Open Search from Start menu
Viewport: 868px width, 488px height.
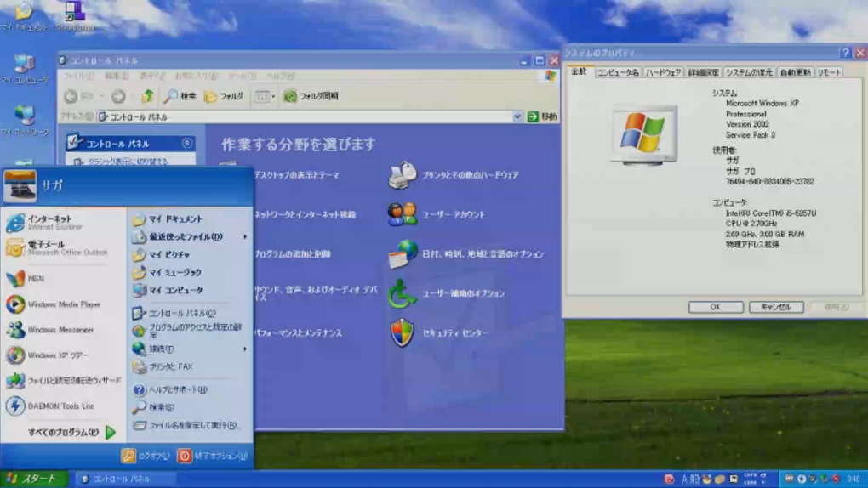(x=154, y=407)
